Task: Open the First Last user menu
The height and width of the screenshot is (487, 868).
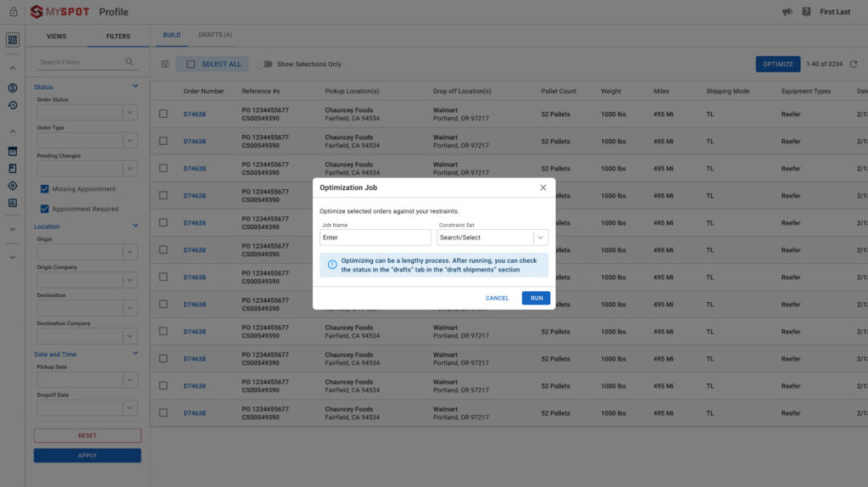Action: pyautogui.click(x=835, y=12)
